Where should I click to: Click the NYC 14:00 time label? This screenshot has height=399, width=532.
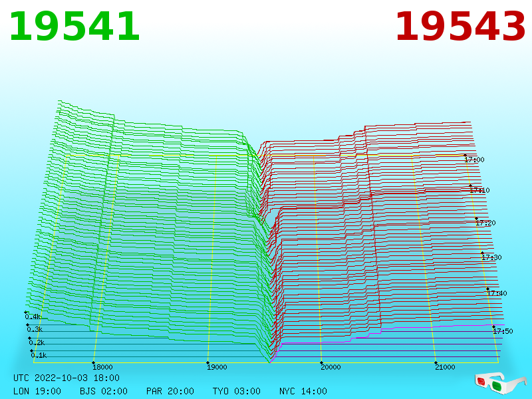pyautogui.click(x=303, y=391)
